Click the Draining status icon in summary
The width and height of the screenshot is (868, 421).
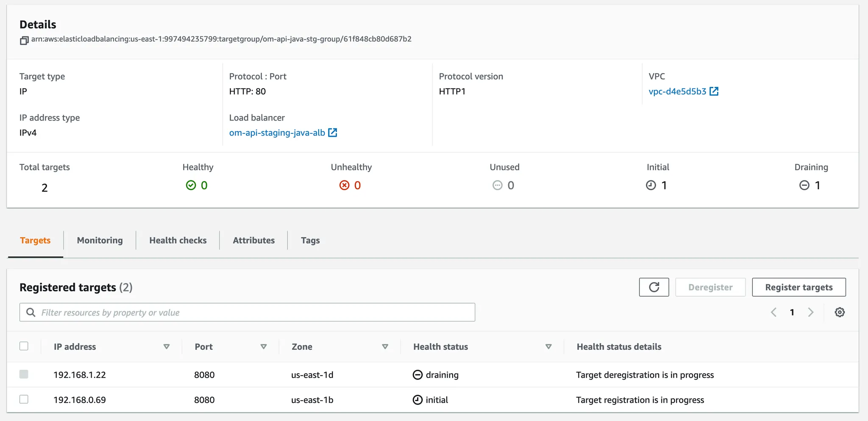click(x=804, y=185)
